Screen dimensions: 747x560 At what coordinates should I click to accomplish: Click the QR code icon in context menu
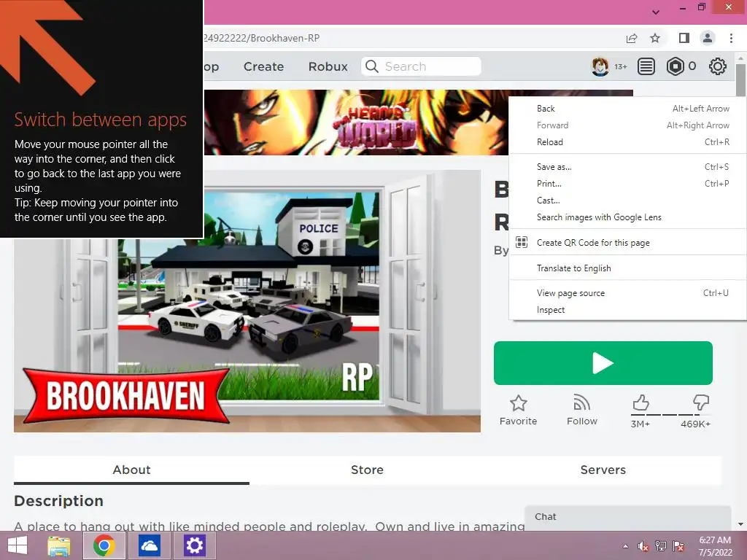coord(522,242)
